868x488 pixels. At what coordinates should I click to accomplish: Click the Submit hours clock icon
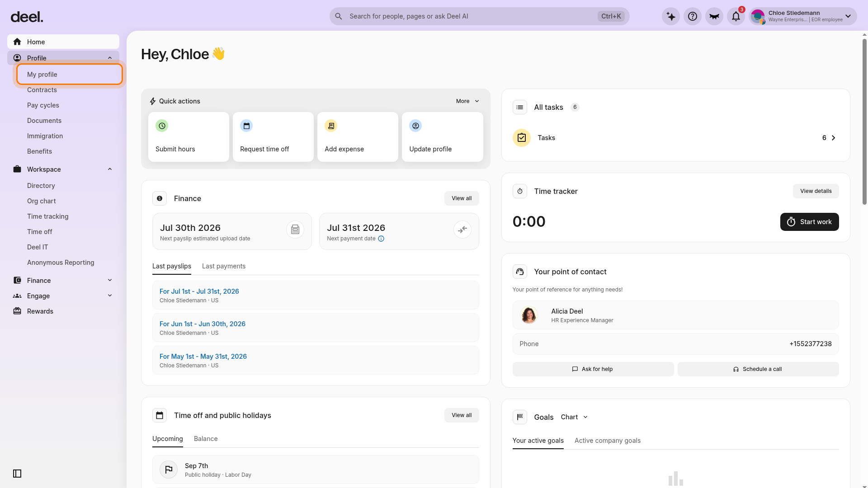tap(162, 126)
